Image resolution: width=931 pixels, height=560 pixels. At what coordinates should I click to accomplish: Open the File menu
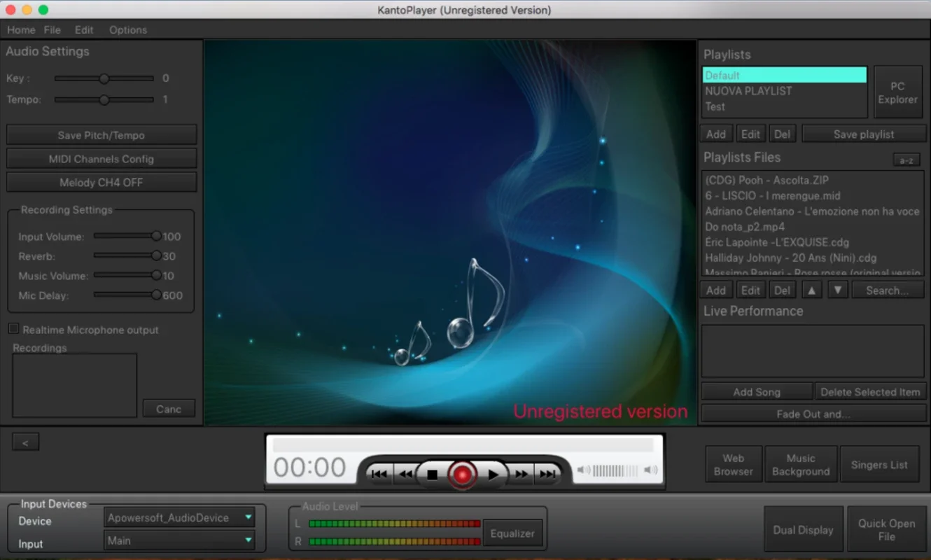pyautogui.click(x=52, y=30)
